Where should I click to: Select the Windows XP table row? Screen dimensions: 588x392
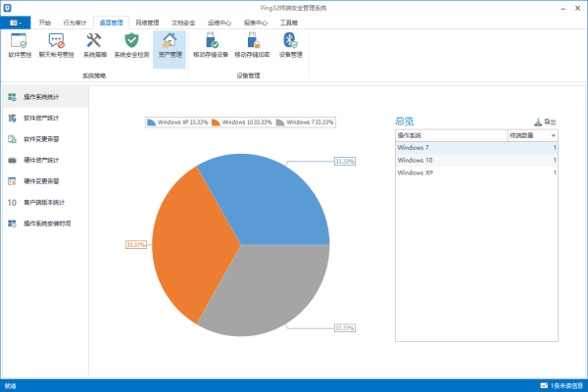[476, 172]
